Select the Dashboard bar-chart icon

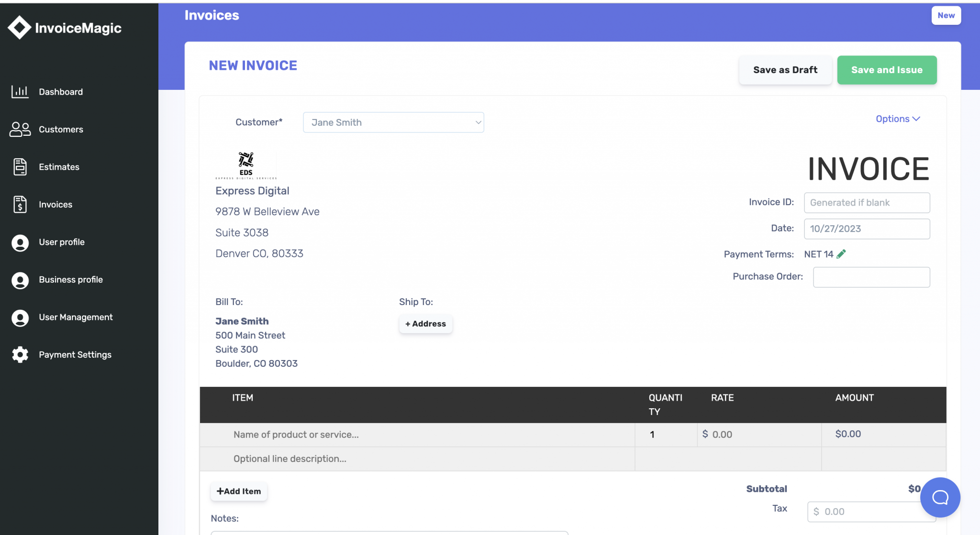tap(20, 92)
